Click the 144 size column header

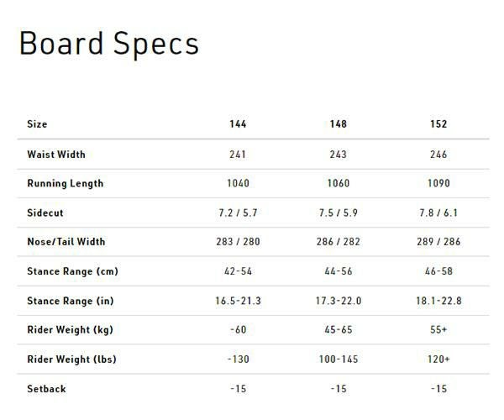click(238, 124)
